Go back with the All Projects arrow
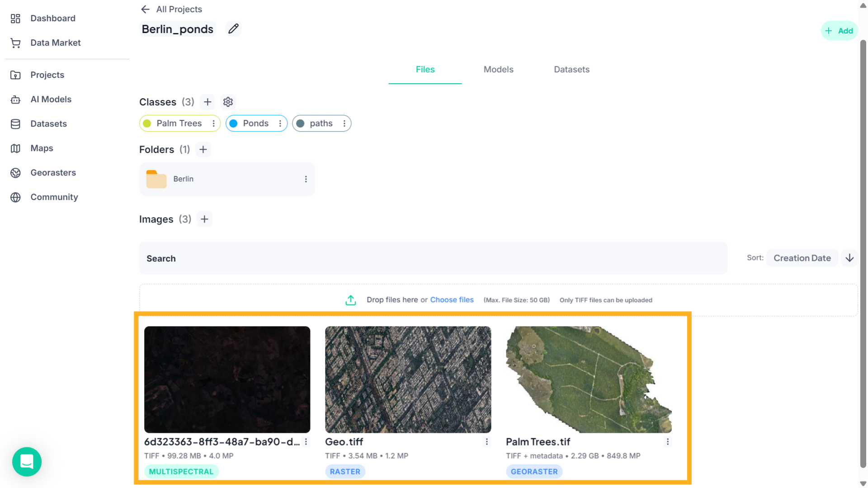868x488 pixels. coord(145,9)
